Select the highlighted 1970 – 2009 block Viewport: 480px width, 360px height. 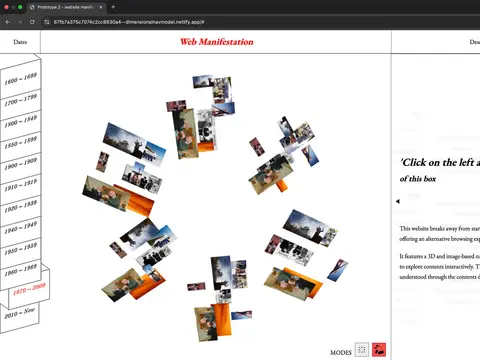point(29,289)
